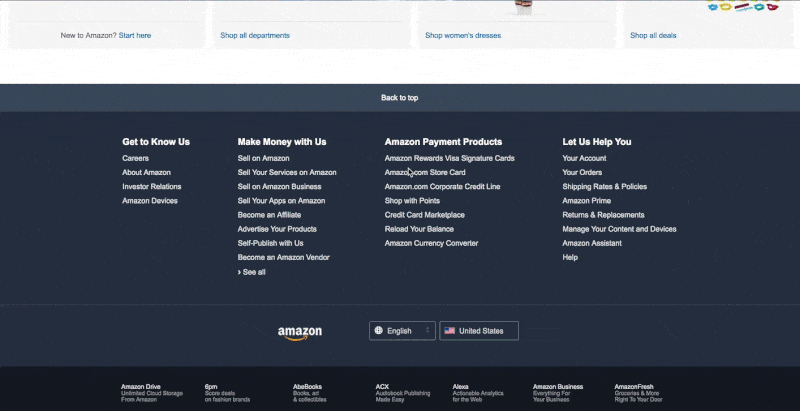Open Manage Your Content and Devices

pyautogui.click(x=619, y=229)
